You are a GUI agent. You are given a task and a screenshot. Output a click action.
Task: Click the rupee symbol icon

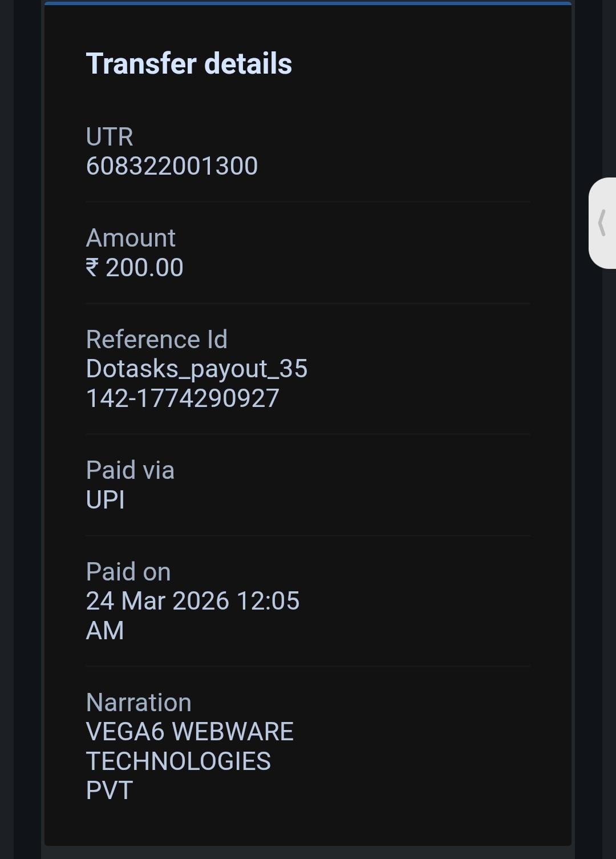pos(92,268)
